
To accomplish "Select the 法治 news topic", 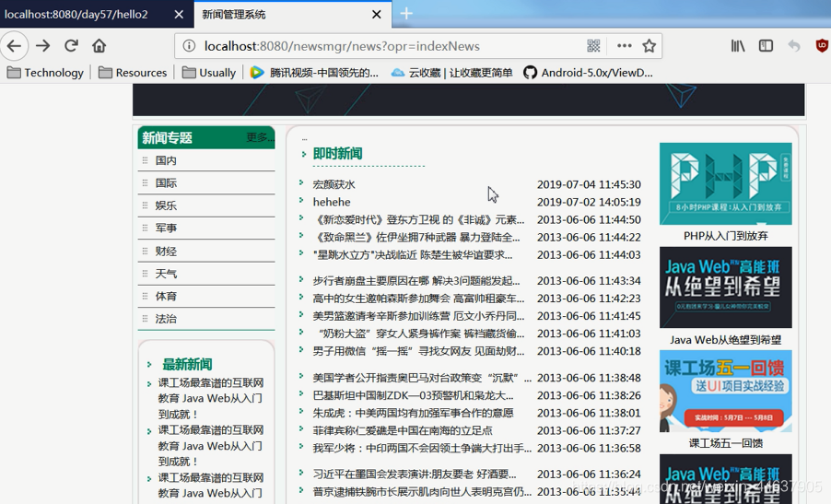I will tap(166, 319).
